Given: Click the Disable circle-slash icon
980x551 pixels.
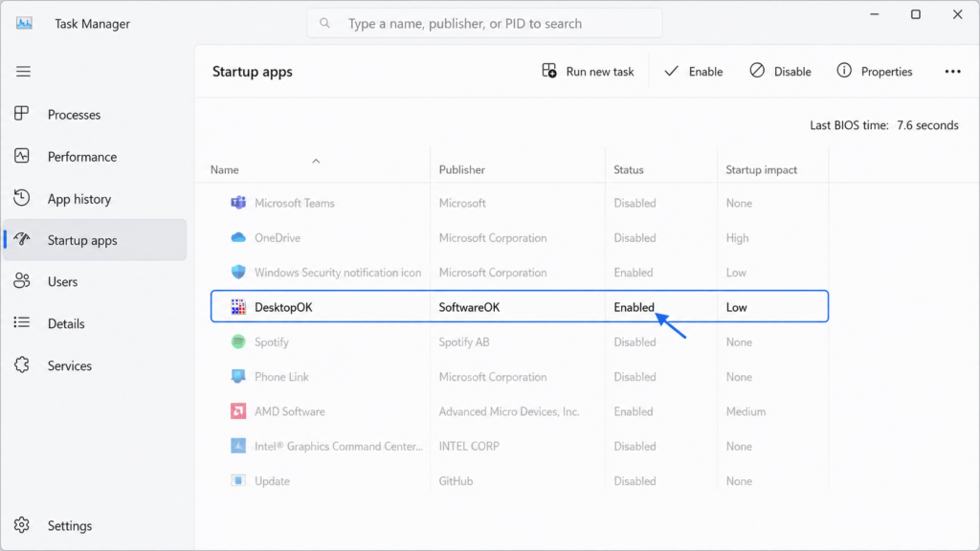Looking at the screenshot, I should coord(757,71).
